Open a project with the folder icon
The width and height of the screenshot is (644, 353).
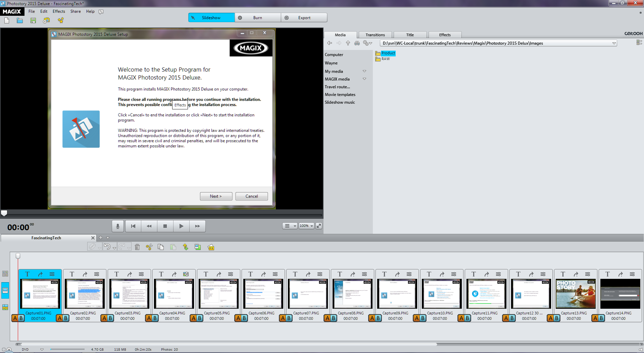20,20
